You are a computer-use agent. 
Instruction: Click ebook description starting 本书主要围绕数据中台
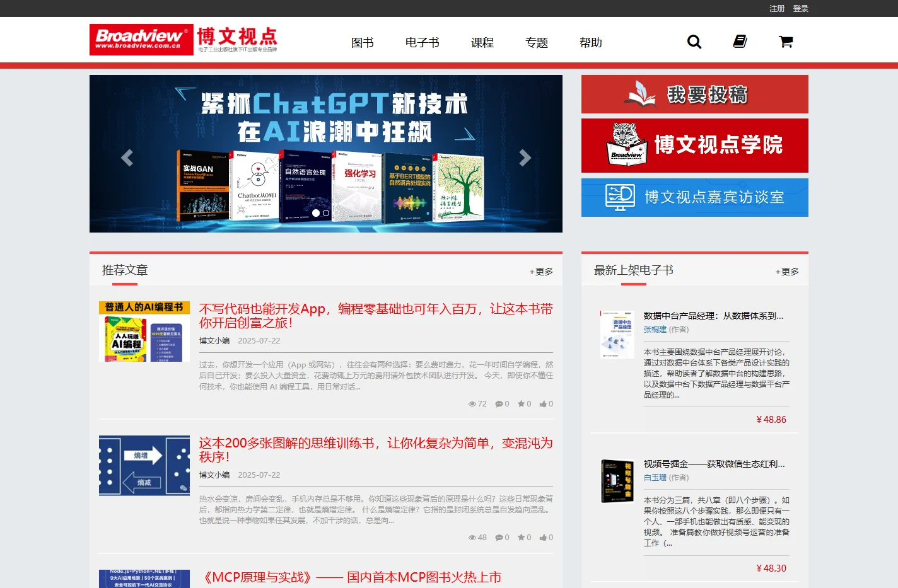coord(716,374)
